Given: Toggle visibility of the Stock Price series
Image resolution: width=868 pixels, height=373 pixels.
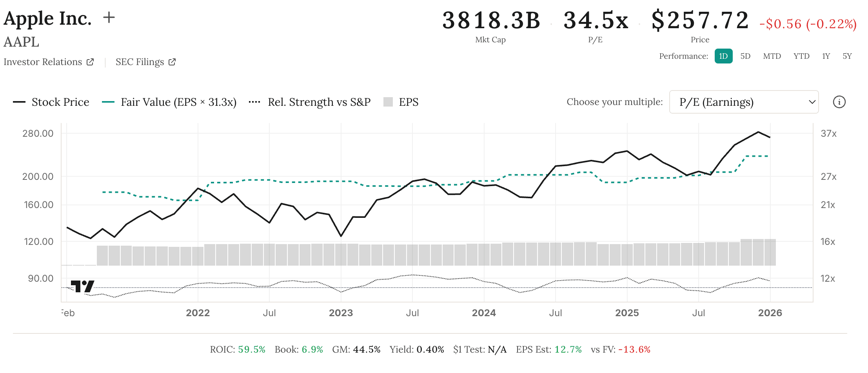Looking at the screenshot, I should pos(60,102).
